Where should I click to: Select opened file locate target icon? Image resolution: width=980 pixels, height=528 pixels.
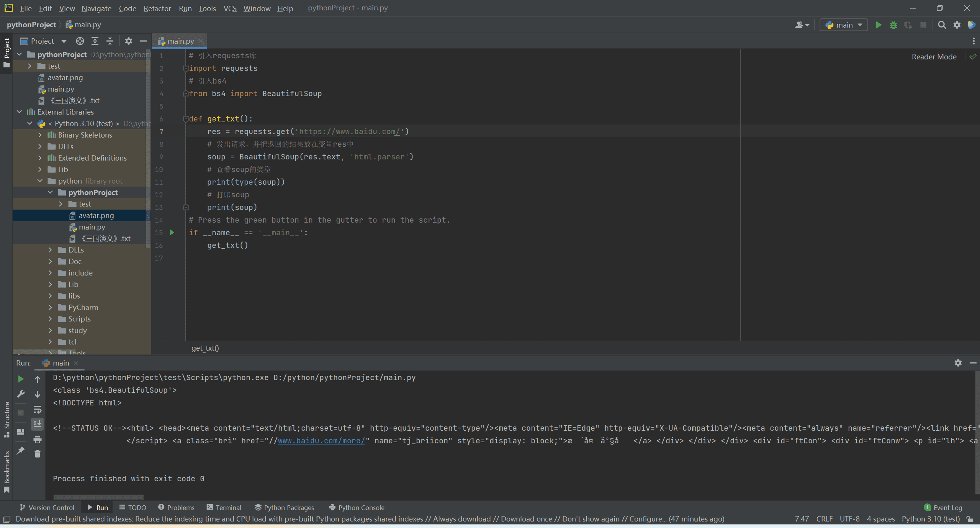80,41
